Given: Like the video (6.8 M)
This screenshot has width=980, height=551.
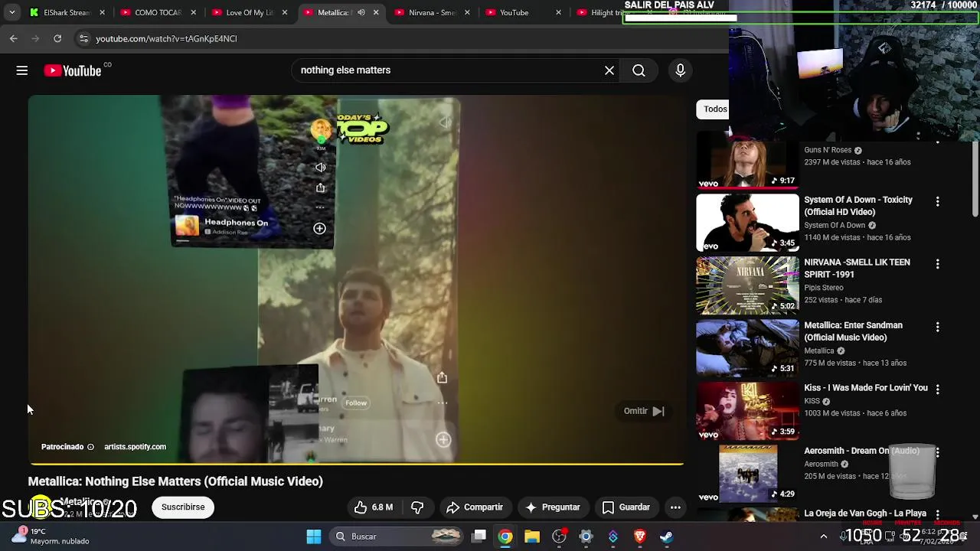Looking at the screenshot, I should 374,507.
